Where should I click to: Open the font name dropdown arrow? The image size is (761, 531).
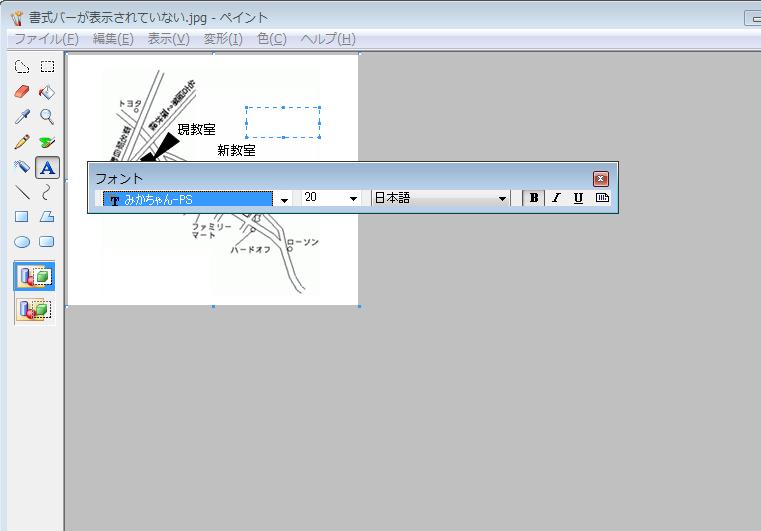click(x=284, y=199)
